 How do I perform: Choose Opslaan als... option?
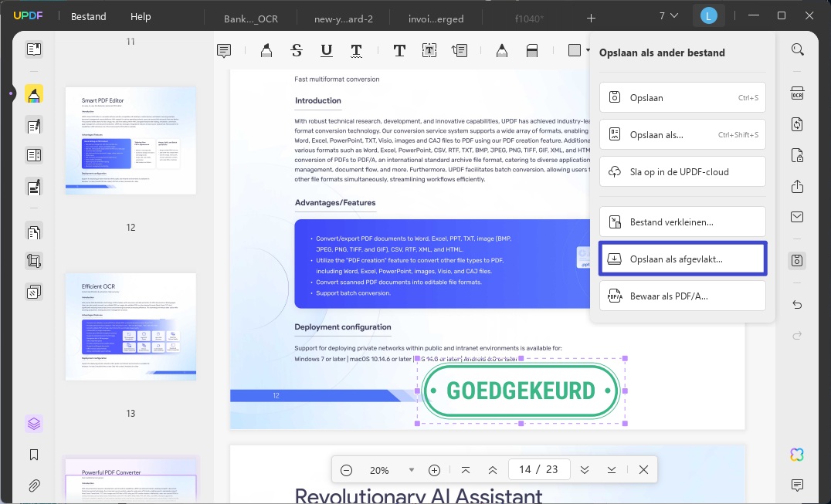(x=683, y=134)
